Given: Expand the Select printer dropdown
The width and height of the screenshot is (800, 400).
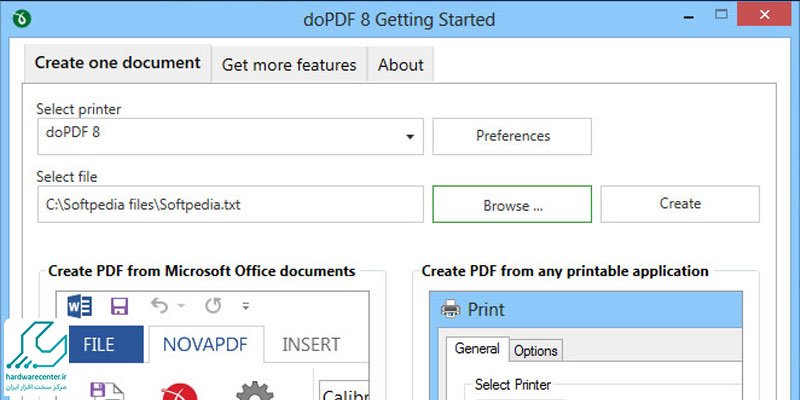Looking at the screenshot, I should point(410,137).
